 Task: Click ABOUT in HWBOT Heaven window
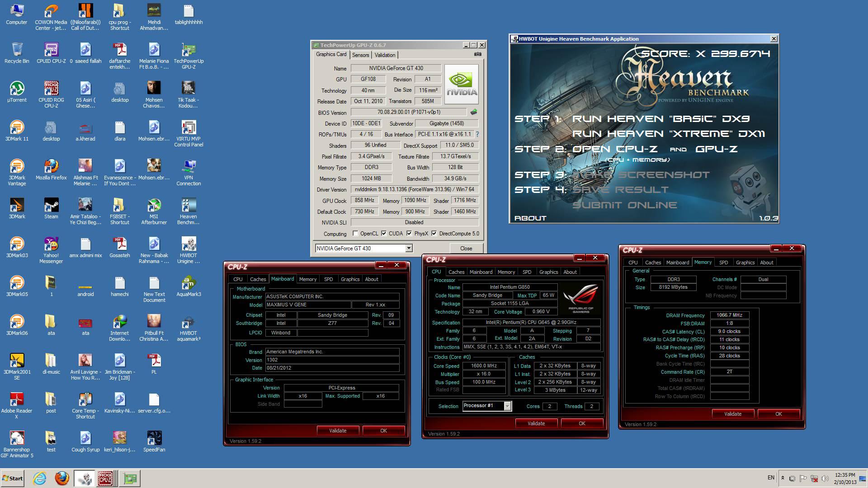pos(530,218)
